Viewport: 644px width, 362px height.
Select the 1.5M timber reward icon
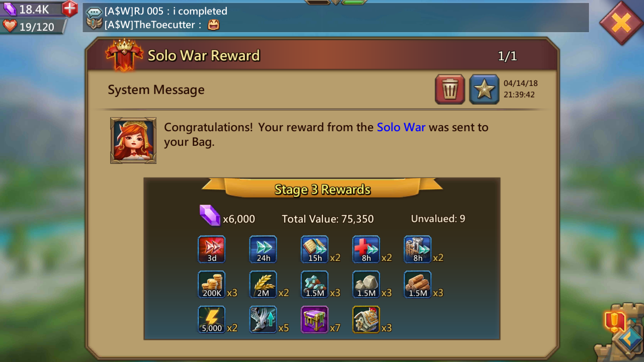tap(418, 285)
